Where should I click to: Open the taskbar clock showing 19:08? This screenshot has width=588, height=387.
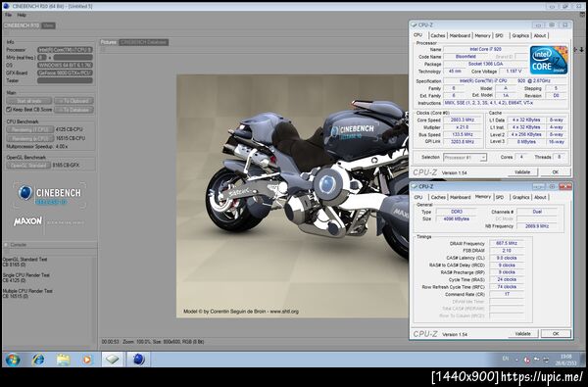566,360
